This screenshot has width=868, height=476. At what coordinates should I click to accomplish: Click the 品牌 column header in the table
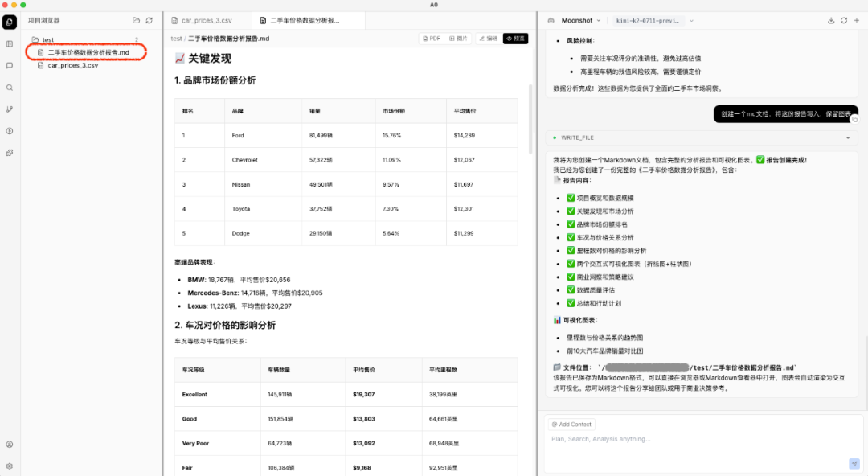[x=263, y=111]
